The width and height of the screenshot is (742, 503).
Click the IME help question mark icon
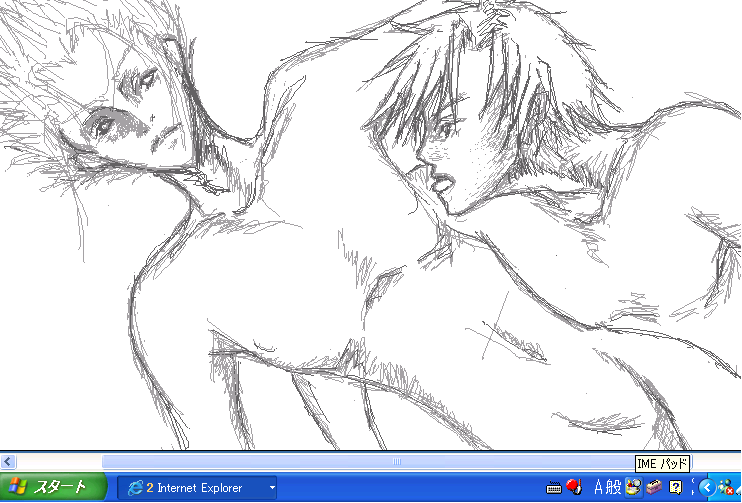click(x=675, y=488)
